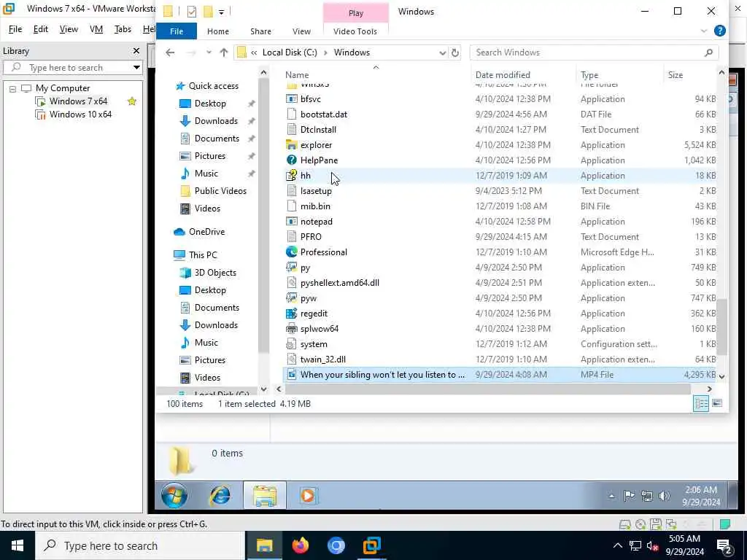Select Windows 10 x64 in library
The image size is (747, 560).
click(80, 114)
